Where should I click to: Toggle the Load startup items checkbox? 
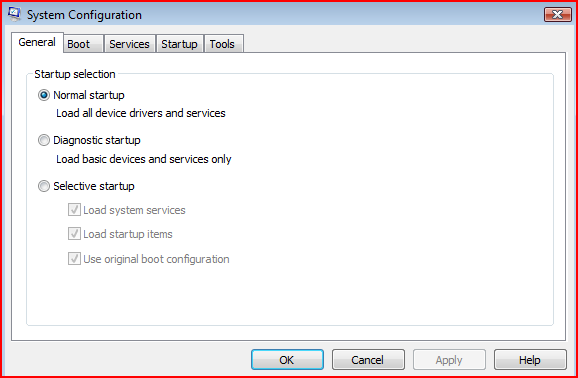pos(74,234)
